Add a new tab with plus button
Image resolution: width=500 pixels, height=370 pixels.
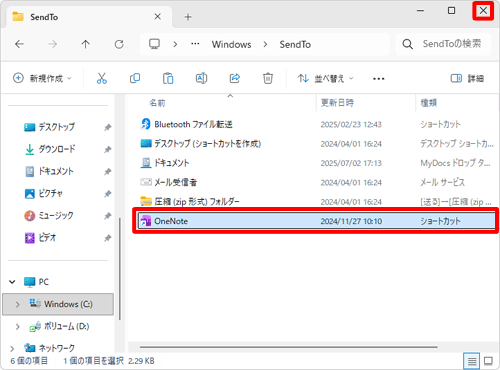click(x=188, y=17)
